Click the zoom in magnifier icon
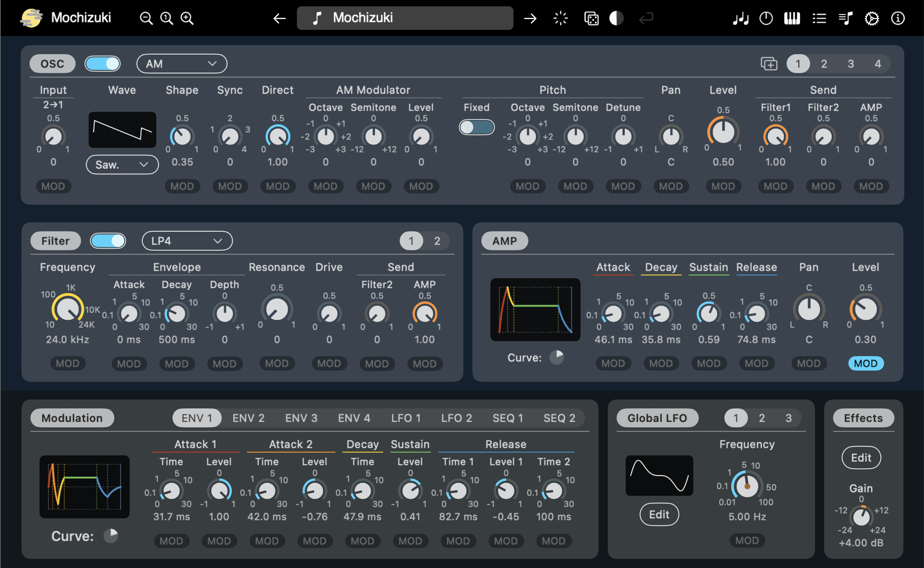The width and height of the screenshot is (924, 568). pyautogui.click(x=187, y=18)
